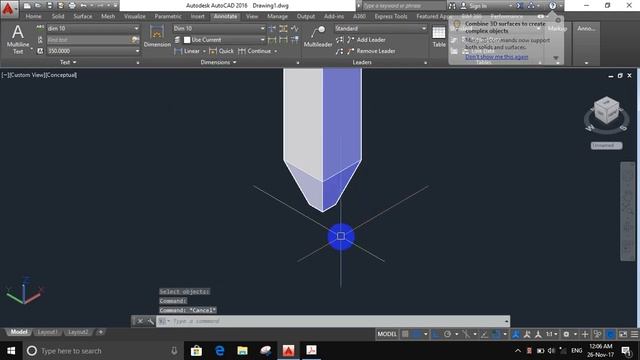Close the command line with X icon
The height and width of the screenshot is (360, 640).
140,321
